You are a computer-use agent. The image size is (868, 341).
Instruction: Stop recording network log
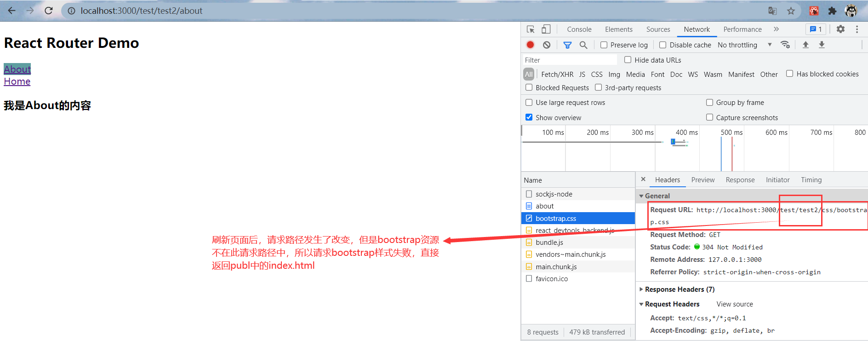click(530, 45)
